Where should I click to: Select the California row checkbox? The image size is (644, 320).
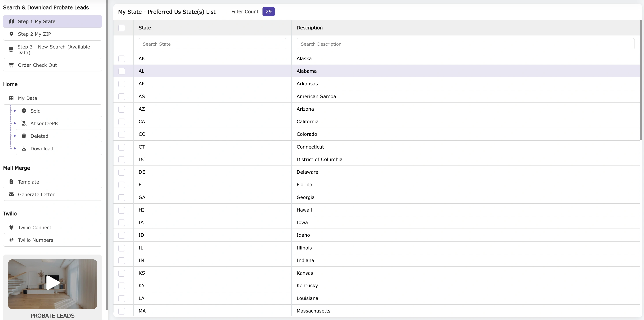[122, 122]
